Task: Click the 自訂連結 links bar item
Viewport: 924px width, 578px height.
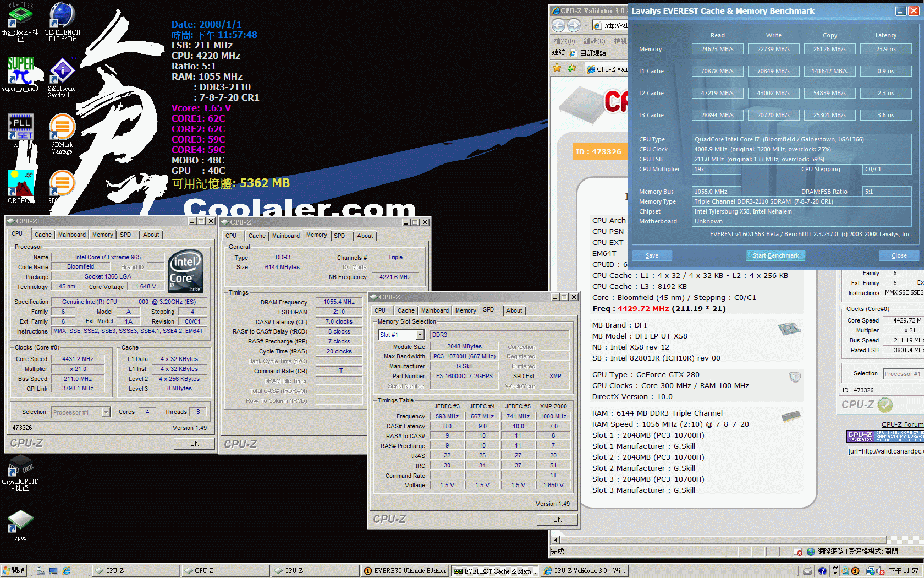Action: (588, 53)
